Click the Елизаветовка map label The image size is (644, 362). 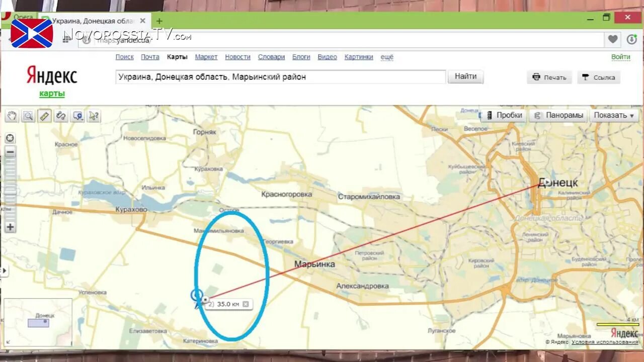point(148,331)
